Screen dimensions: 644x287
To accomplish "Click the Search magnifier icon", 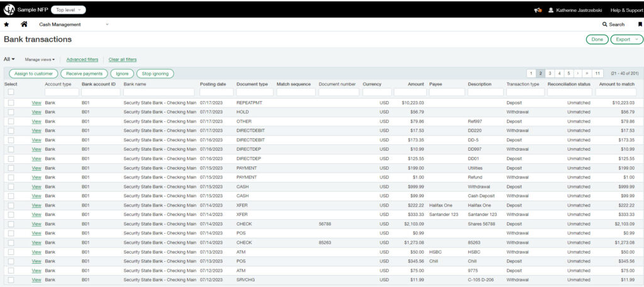I will click(x=605, y=24).
